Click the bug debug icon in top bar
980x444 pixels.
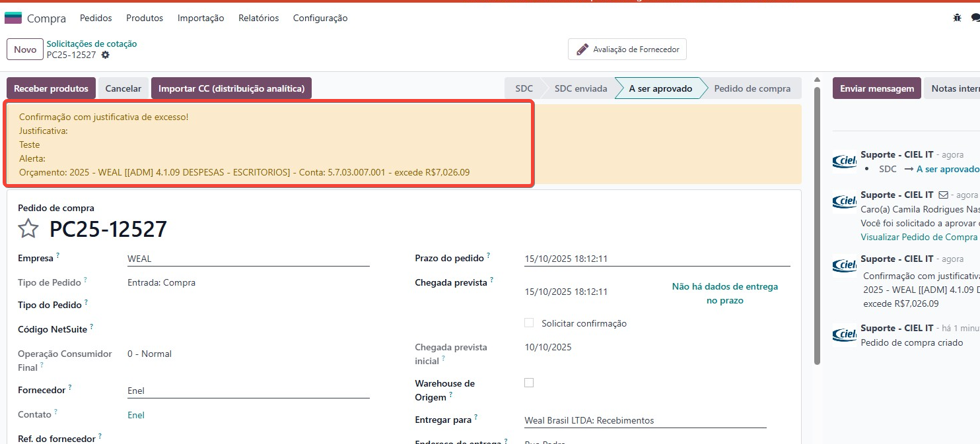point(957,18)
